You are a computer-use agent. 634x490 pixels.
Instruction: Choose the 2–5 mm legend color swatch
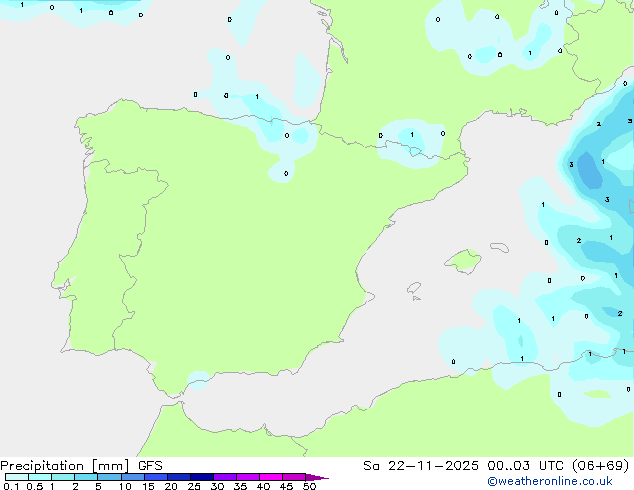click(86, 477)
